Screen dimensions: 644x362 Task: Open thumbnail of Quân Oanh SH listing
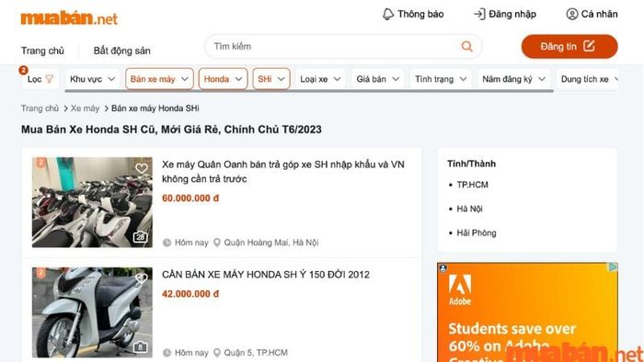(92, 202)
